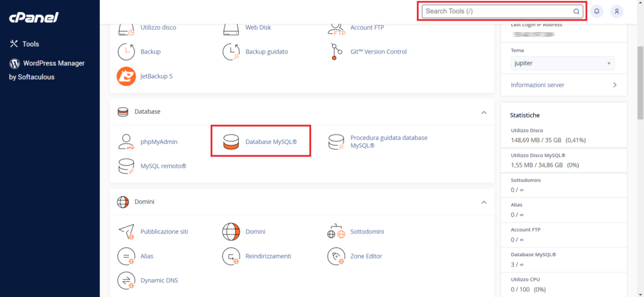This screenshot has width=644, height=297.
Task: Open the Alias tool link
Action: pyautogui.click(x=147, y=256)
